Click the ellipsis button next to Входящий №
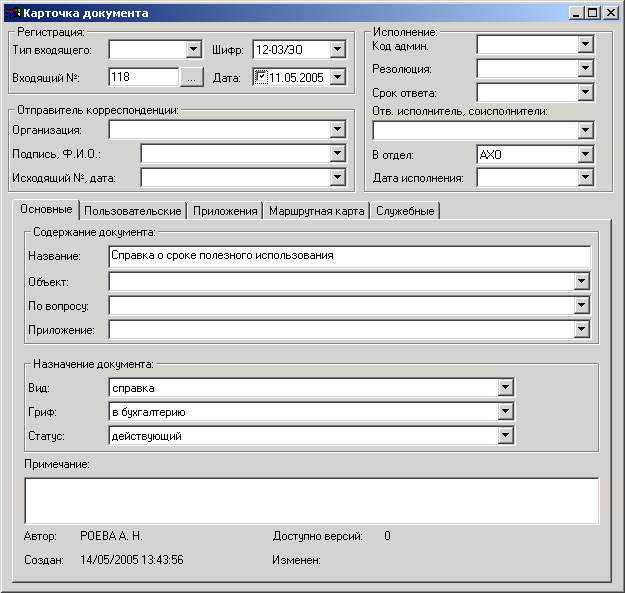Screen dimensions: 625x593 [193, 77]
